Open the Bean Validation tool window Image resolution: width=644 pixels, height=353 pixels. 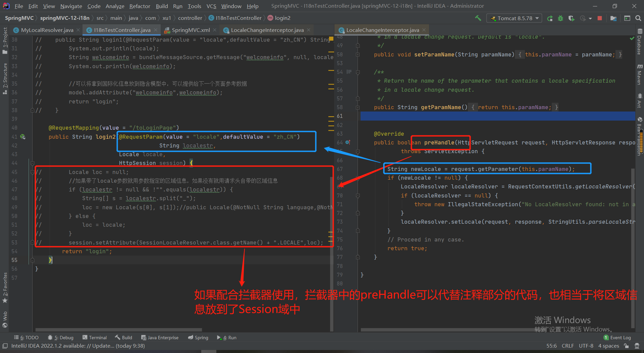(x=640, y=136)
